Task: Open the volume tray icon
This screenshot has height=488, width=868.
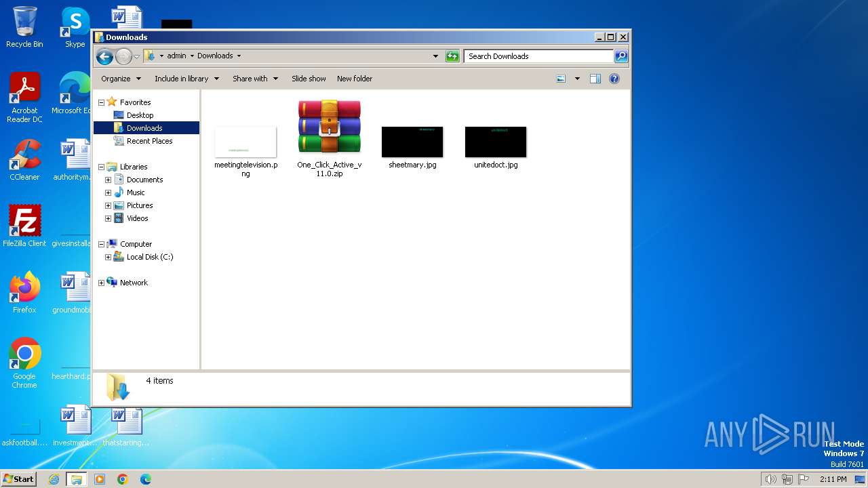Action: [770, 479]
